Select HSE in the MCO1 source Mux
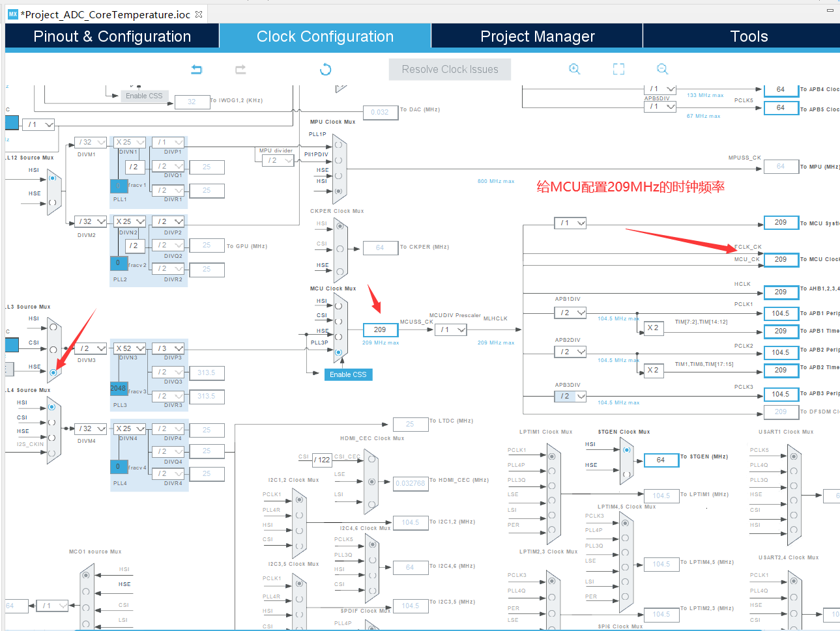840x631 pixels. (85, 592)
